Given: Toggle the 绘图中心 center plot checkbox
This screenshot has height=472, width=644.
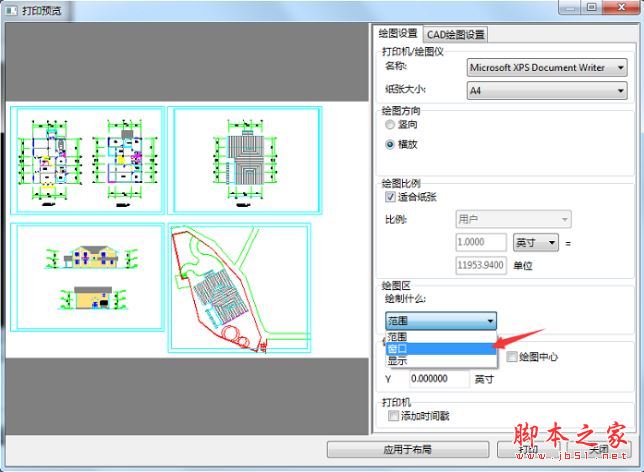Looking at the screenshot, I should pos(512,357).
